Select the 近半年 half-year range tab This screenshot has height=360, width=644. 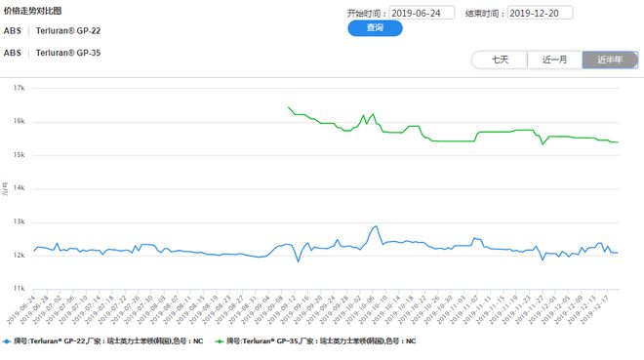pyautogui.click(x=610, y=60)
